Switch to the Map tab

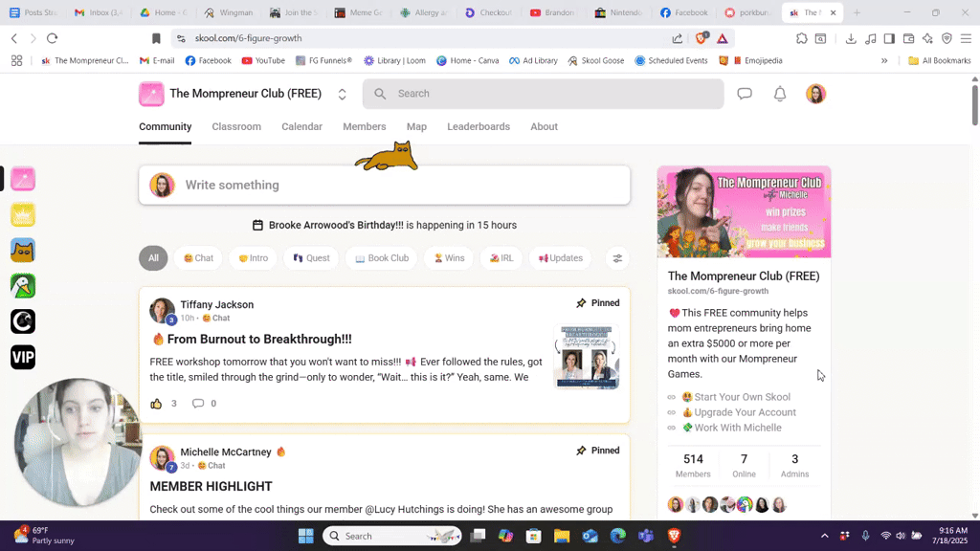pyautogui.click(x=416, y=127)
